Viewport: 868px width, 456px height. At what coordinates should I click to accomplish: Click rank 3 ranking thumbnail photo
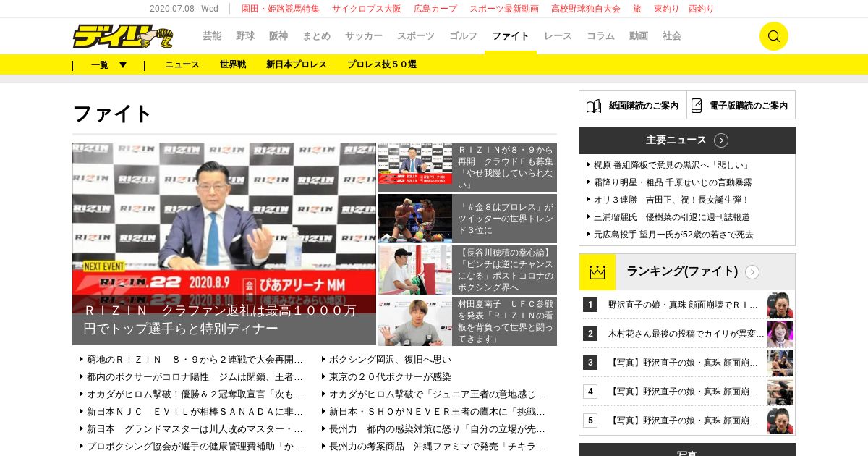click(780, 363)
